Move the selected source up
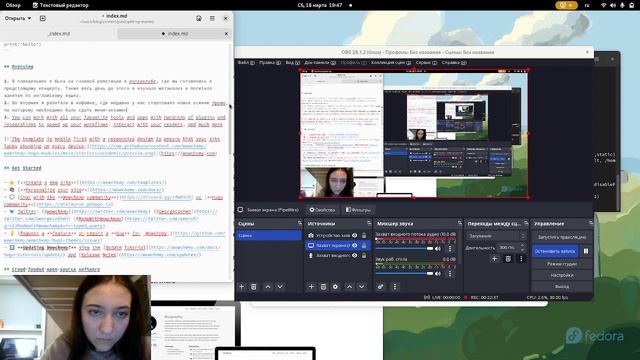 click(x=349, y=287)
